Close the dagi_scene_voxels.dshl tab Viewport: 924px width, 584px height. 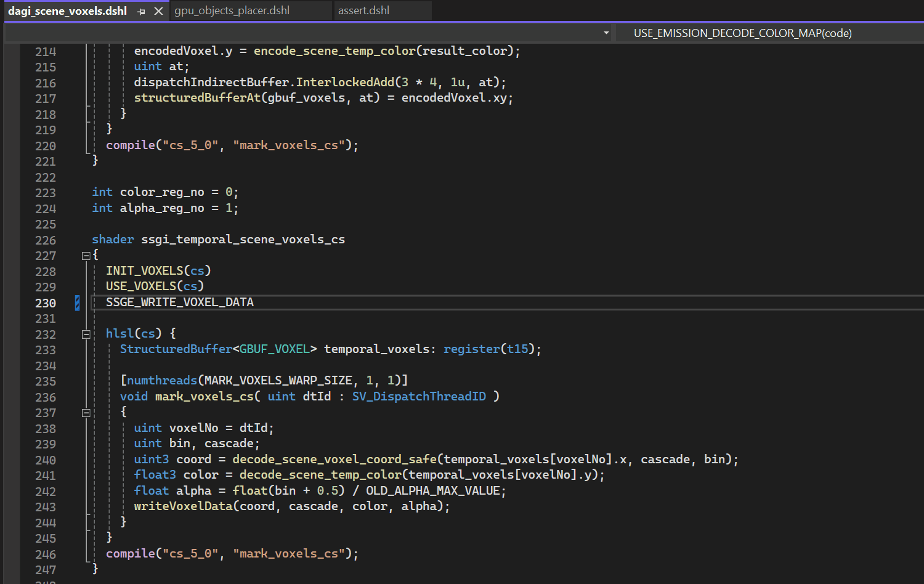[x=159, y=10]
